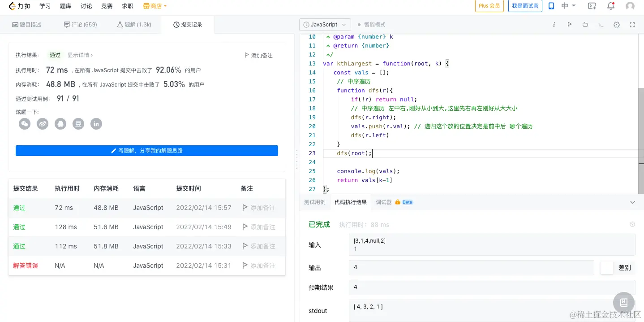Add note for the 15:49 submission
Image resolution: width=644 pixels, height=322 pixels.
pyautogui.click(x=259, y=227)
